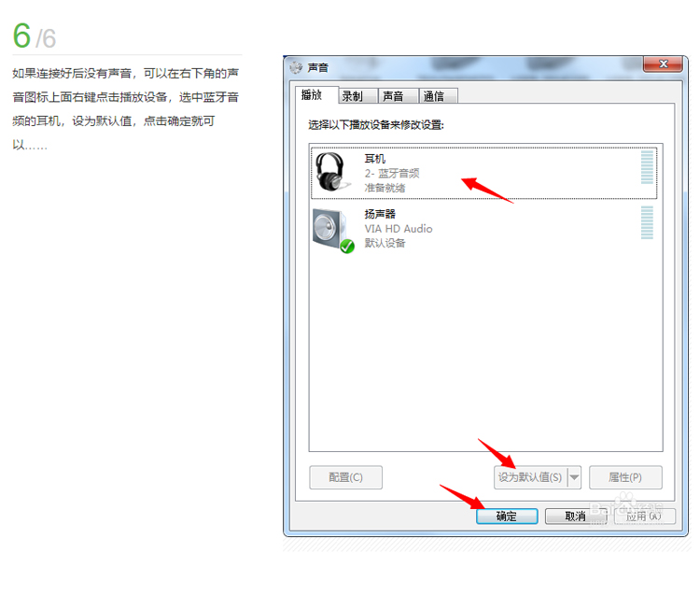
Task: Click the 取消 button
Action: click(576, 517)
